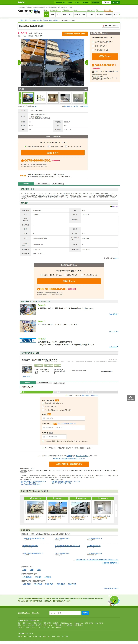This screenshot has height=644, width=138.
Task: Open the 賃貸 main navigation tab
Action: pos(46,14)
